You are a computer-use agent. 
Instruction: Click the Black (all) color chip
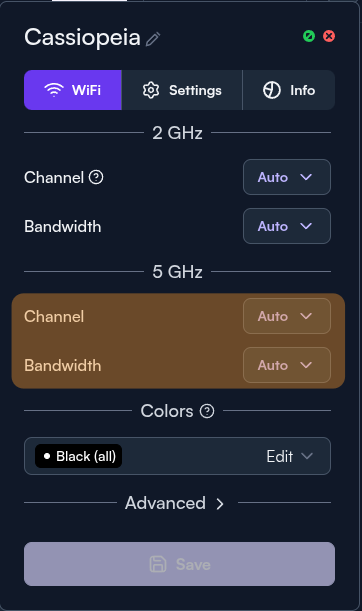point(78,456)
